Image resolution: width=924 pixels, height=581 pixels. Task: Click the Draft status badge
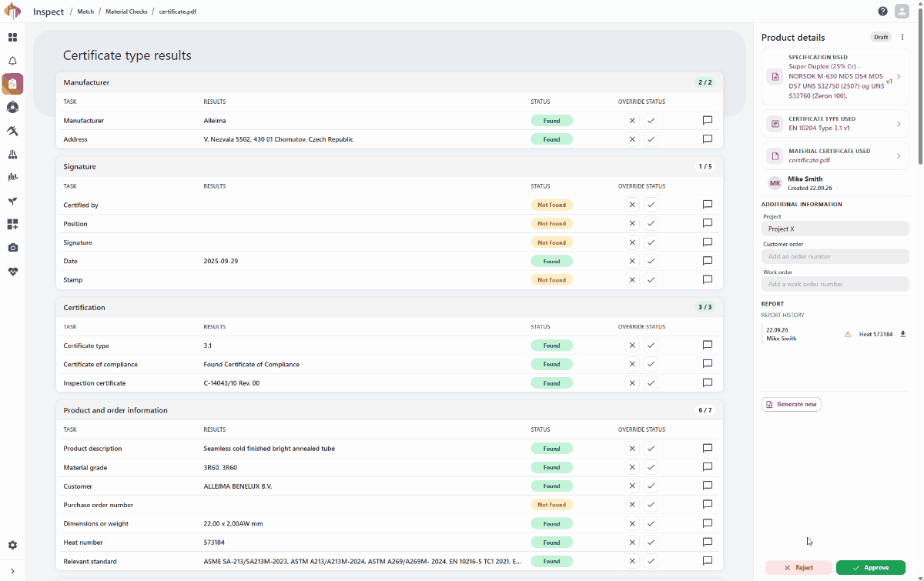881,37
